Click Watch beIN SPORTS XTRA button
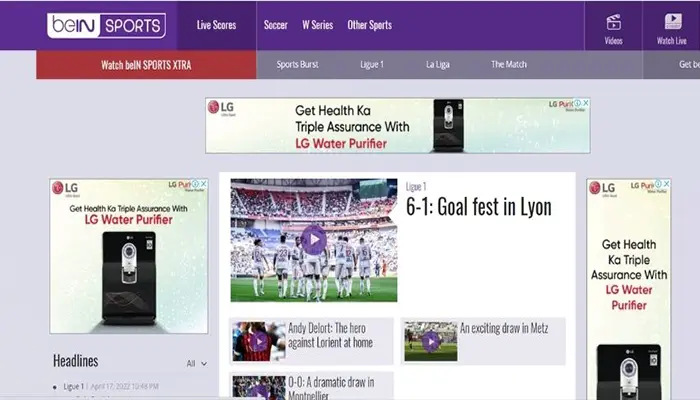Viewport: 700px width, 400px height. coord(146,65)
